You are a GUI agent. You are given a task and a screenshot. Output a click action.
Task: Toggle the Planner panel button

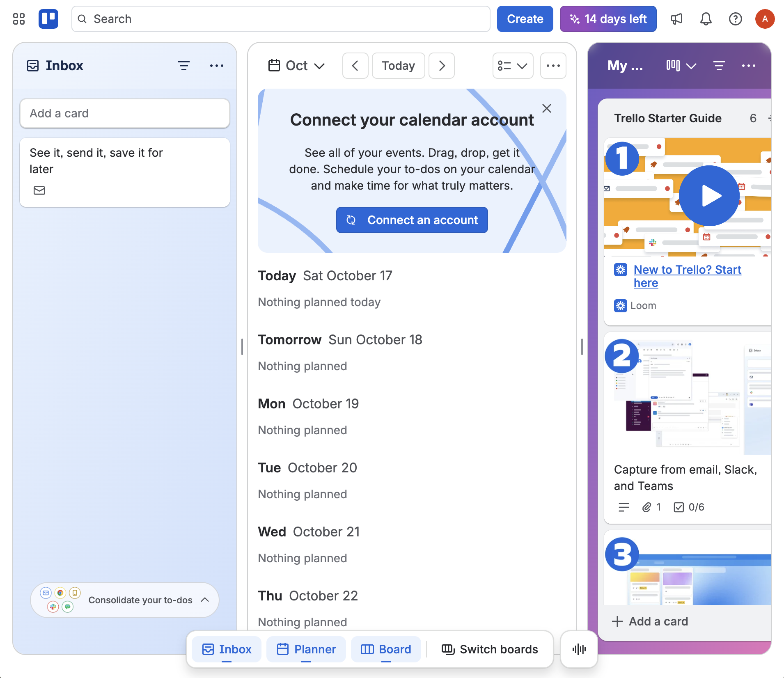click(x=306, y=649)
